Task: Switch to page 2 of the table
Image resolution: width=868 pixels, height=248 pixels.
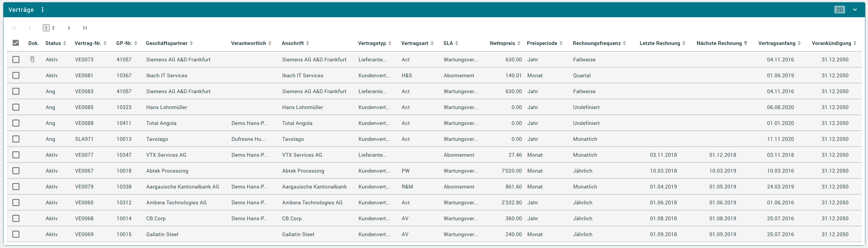Action: (x=53, y=28)
